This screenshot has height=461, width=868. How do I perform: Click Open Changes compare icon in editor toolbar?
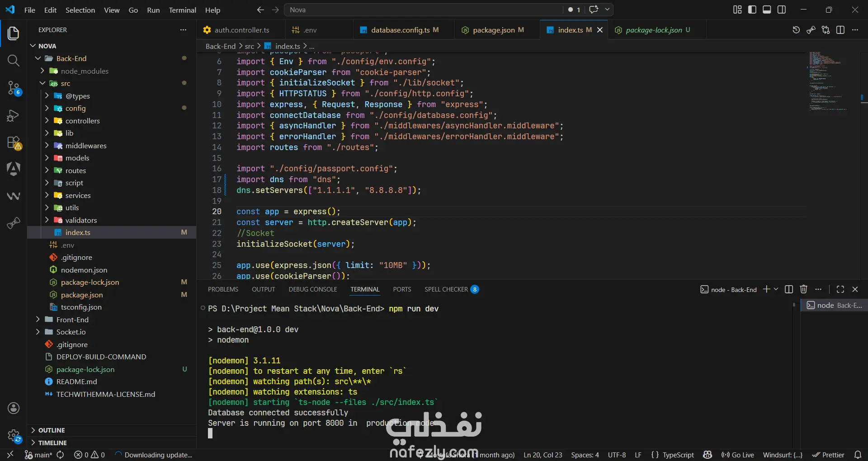pyautogui.click(x=826, y=30)
